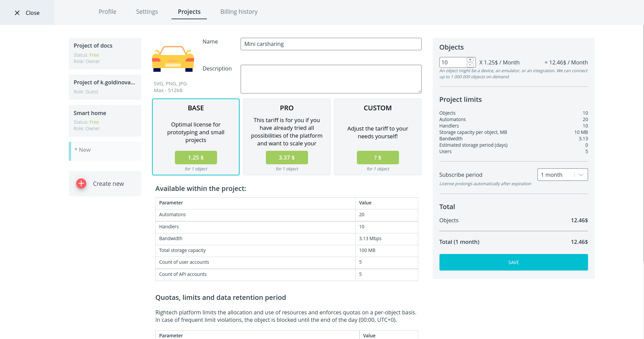The height and width of the screenshot is (339, 644).
Task: Select the CUSTOM tariff card title
Action: point(378,108)
